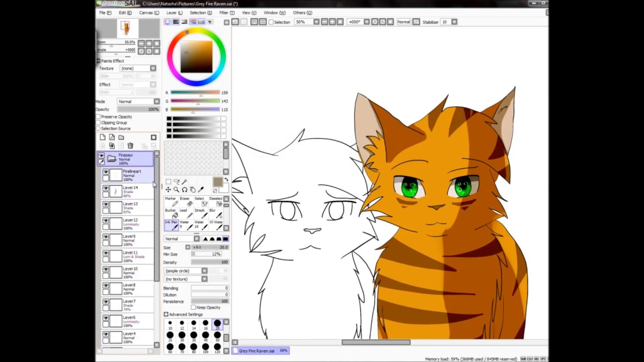Expand the Advanced Settings section
Screen dimensions: 644x362
pos(166,315)
